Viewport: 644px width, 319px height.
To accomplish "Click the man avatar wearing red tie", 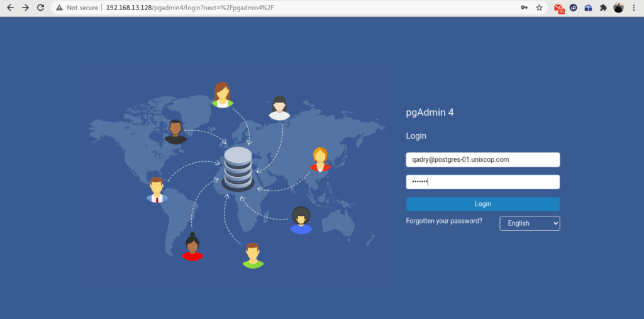I will click(157, 190).
